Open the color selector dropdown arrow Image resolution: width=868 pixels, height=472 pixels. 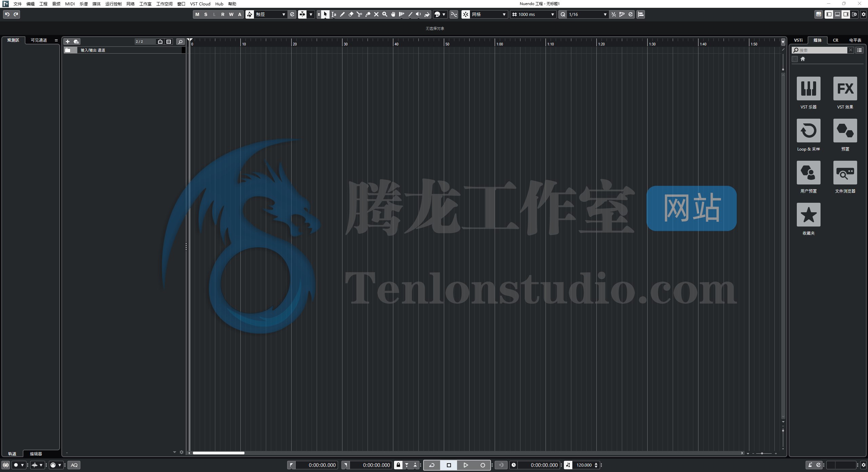[x=444, y=14]
